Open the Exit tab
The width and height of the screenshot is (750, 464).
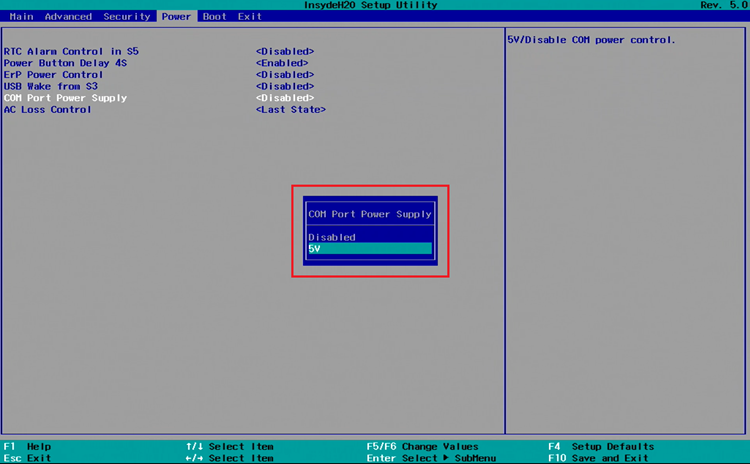pos(250,16)
